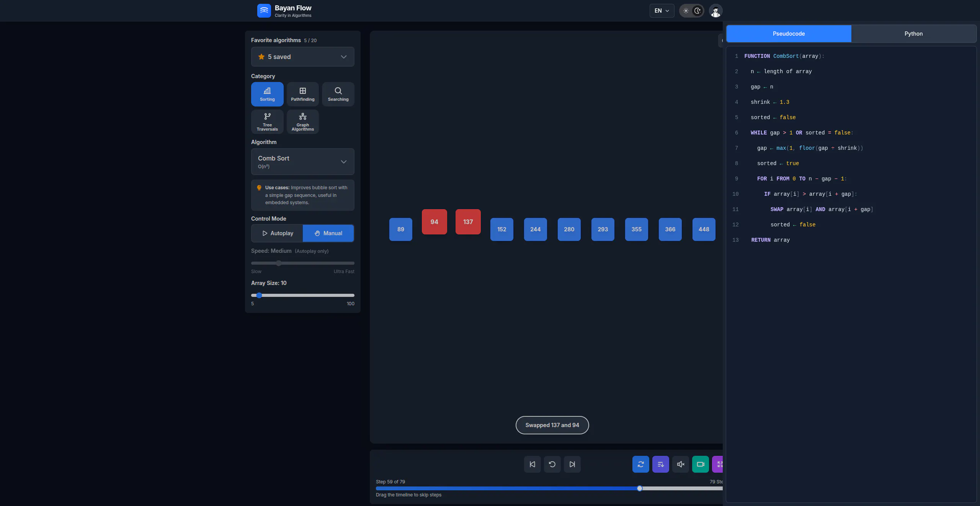Switch to the Python tab

click(x=913, y=34)
